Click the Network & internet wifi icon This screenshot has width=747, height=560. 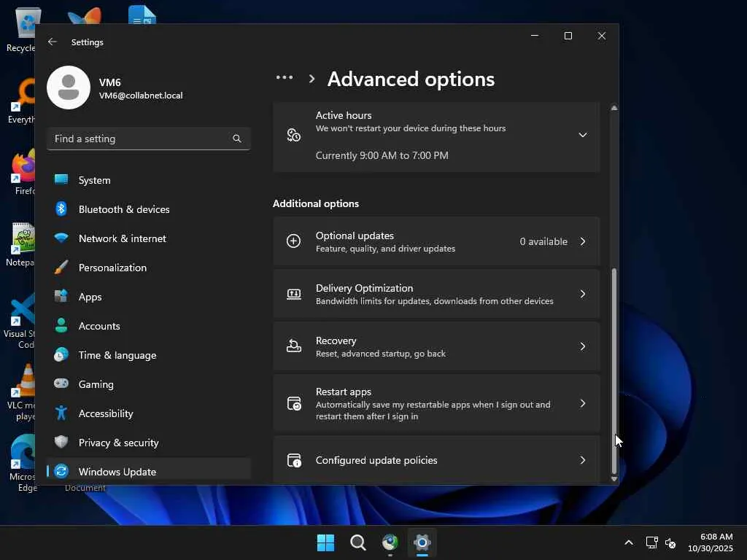click(x=61, y=238)
